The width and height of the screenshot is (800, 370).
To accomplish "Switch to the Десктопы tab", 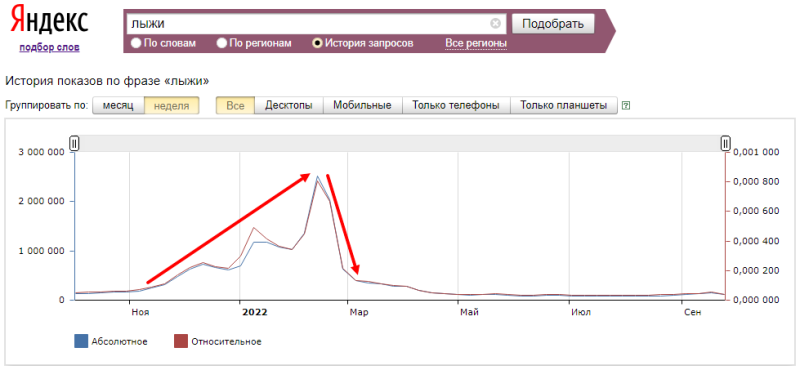I will [x=289, y=106].
